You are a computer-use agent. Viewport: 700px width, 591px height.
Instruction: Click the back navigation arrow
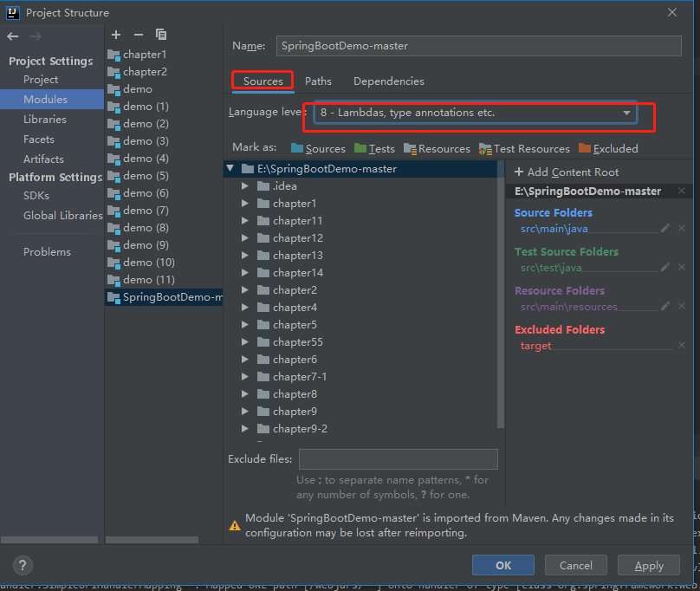click(x=12, y=36)
